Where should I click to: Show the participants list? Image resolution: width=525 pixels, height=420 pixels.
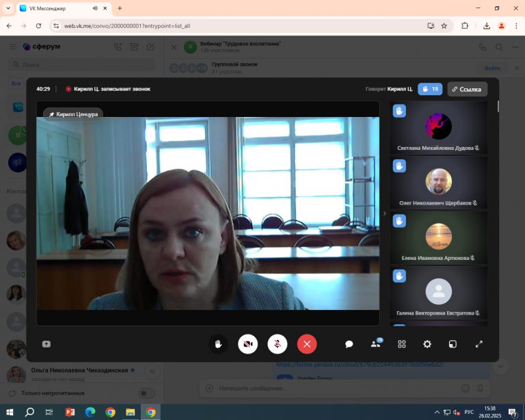[375, 344]
